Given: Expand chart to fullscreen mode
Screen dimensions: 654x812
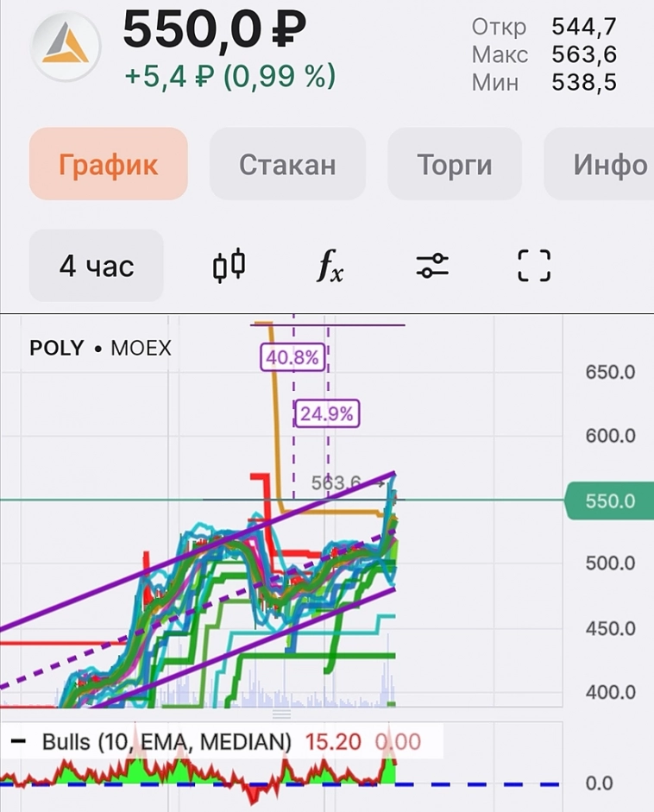Looking at the screenshot, I should pos(533,265).
